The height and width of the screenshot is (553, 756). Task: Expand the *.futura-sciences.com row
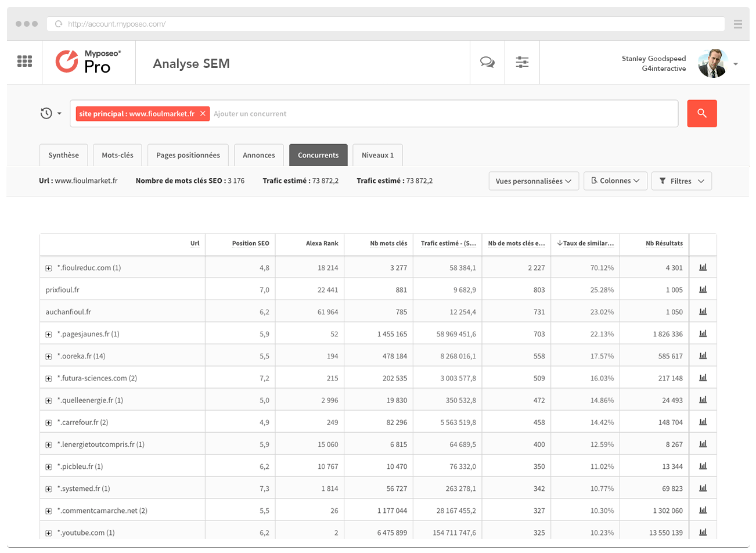[49, 379]
